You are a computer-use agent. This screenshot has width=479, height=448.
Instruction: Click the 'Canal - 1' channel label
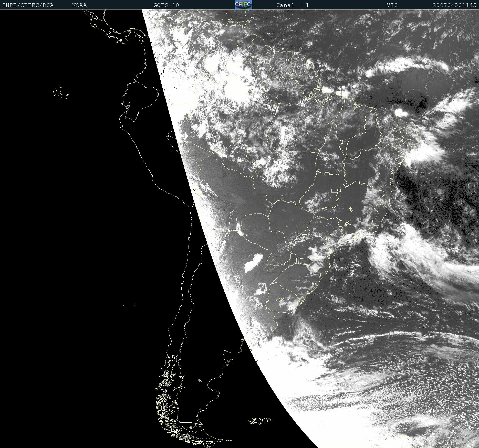point(293,5)
